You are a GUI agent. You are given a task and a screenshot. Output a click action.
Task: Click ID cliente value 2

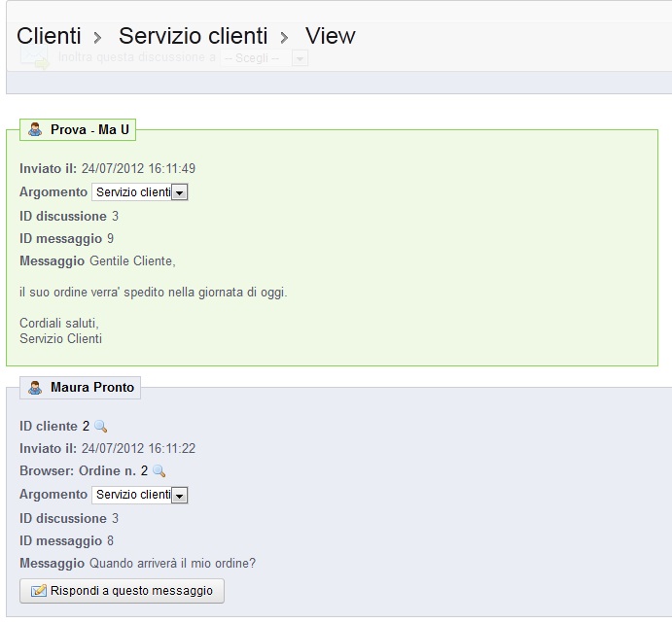point(86,427)
